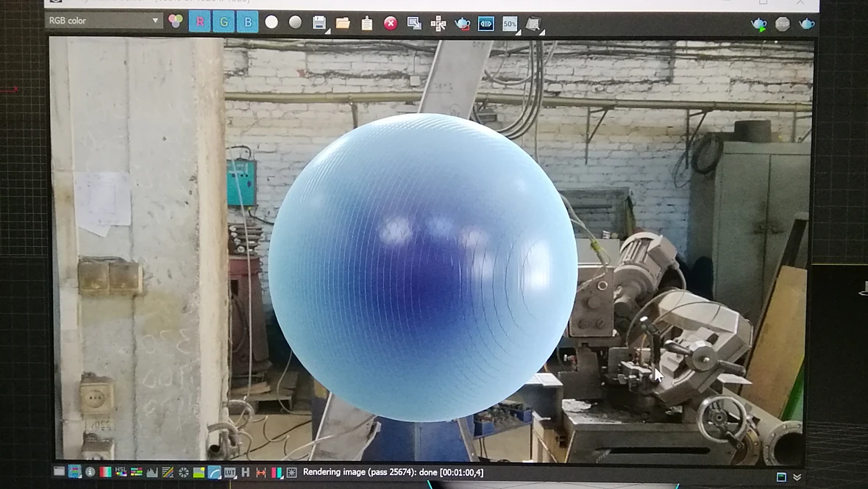Switch to alpha channel white circle
868x489 pixels.
pos(271,22)
